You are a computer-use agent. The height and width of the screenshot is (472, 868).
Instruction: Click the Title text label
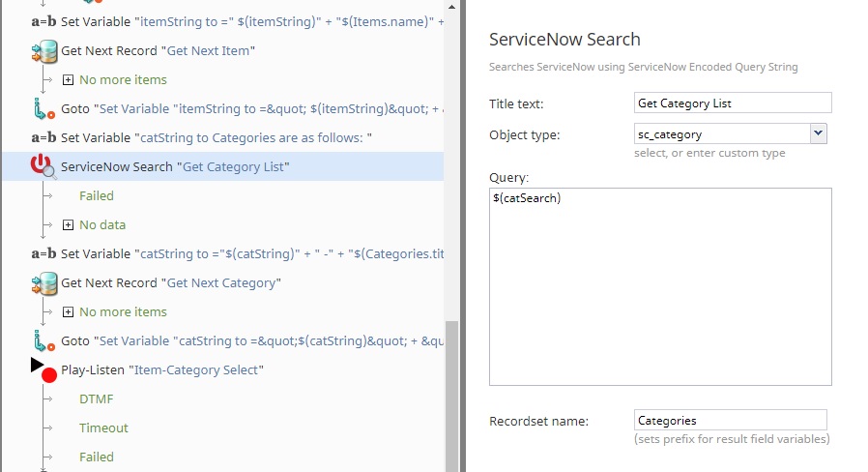(x=516, y=104)
